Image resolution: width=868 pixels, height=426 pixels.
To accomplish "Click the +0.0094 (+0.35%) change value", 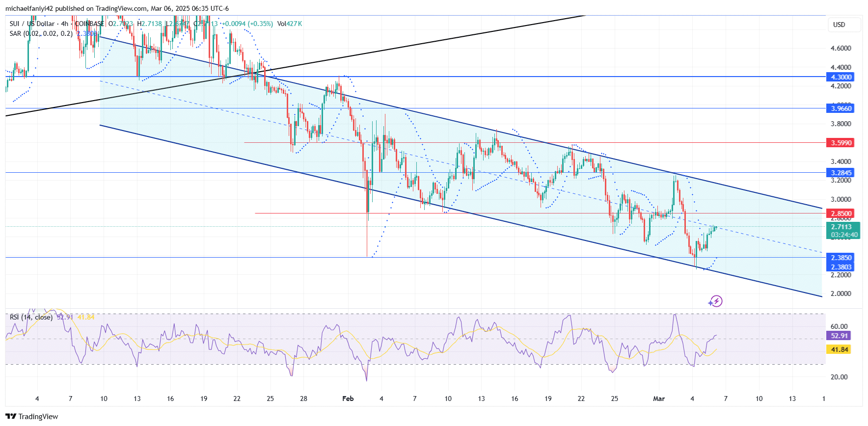I will pyautogui.click(x=247, y=24).
